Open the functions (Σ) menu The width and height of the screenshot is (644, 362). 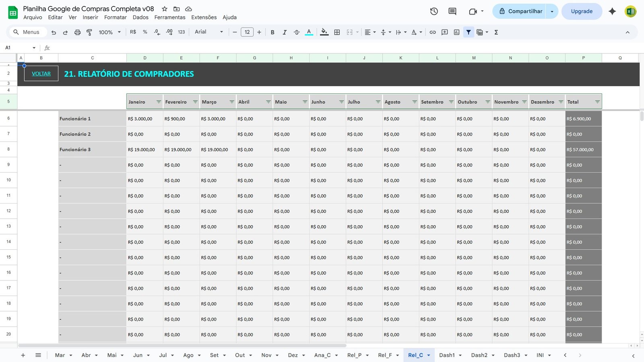496,32
